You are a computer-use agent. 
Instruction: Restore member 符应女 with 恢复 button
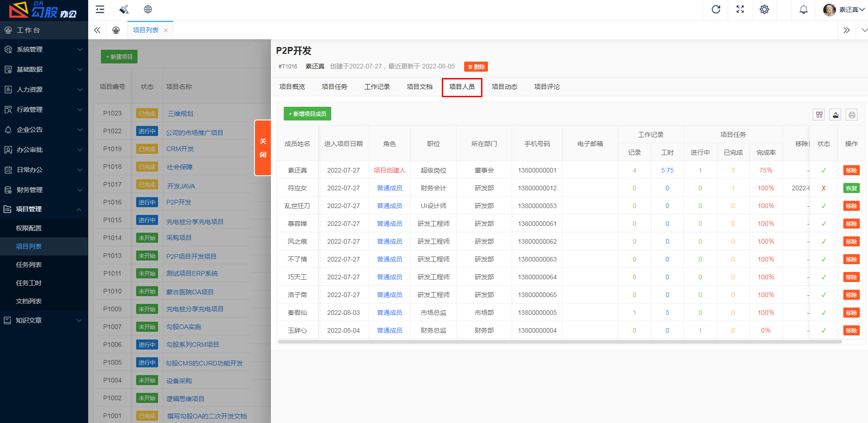coord(852,188)
